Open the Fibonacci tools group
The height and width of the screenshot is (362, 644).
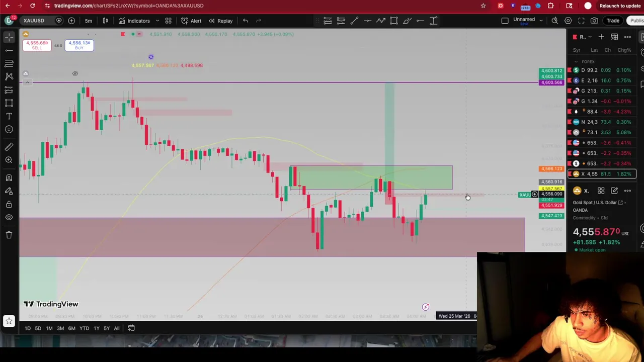pyautogui.click(x=9, y=63)
